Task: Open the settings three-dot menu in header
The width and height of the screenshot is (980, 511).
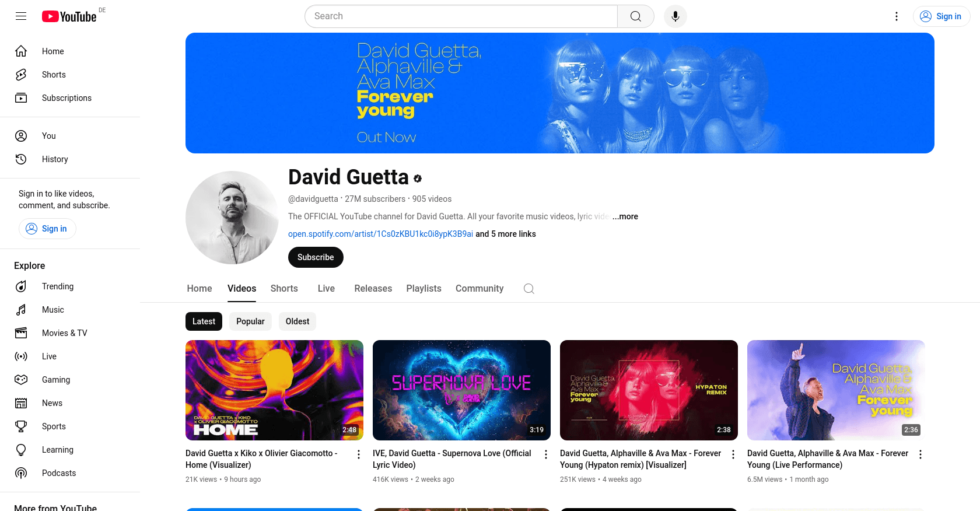Action: point(897,16)
